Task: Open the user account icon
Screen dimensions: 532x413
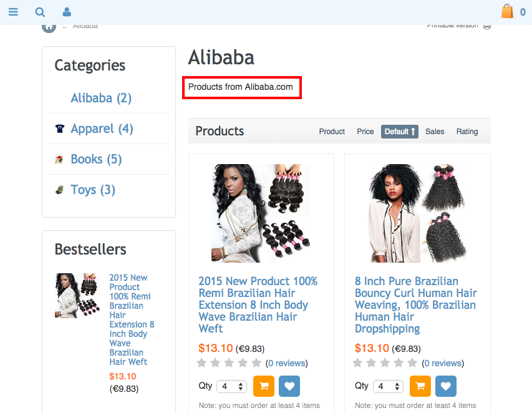Action: 67,12
